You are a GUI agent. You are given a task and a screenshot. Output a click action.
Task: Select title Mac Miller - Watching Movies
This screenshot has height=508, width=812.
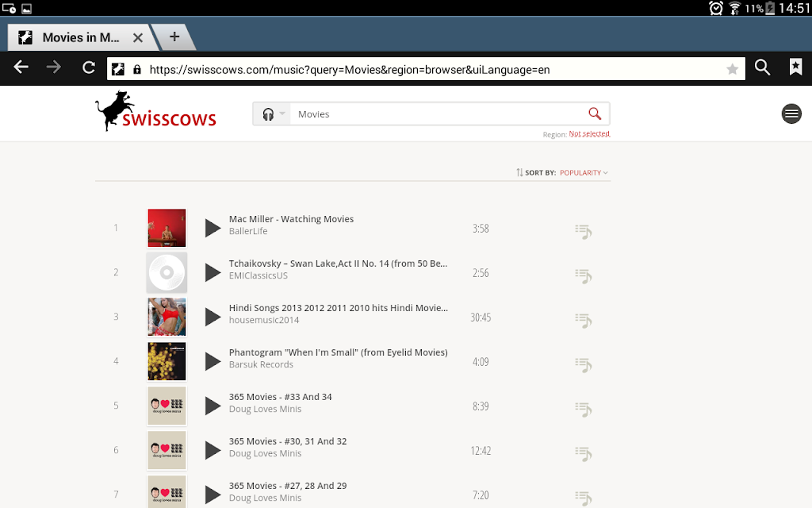coord(291,219)
